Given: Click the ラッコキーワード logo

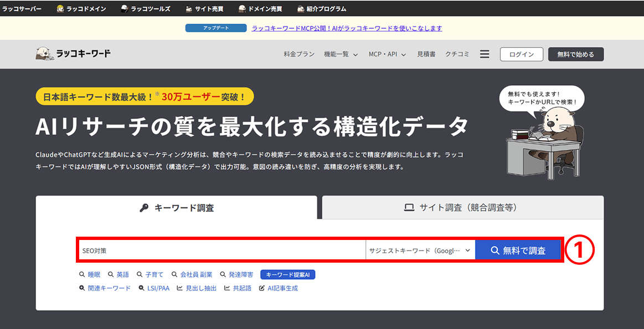Looking at the screenshot, I should tap(73, 54).
